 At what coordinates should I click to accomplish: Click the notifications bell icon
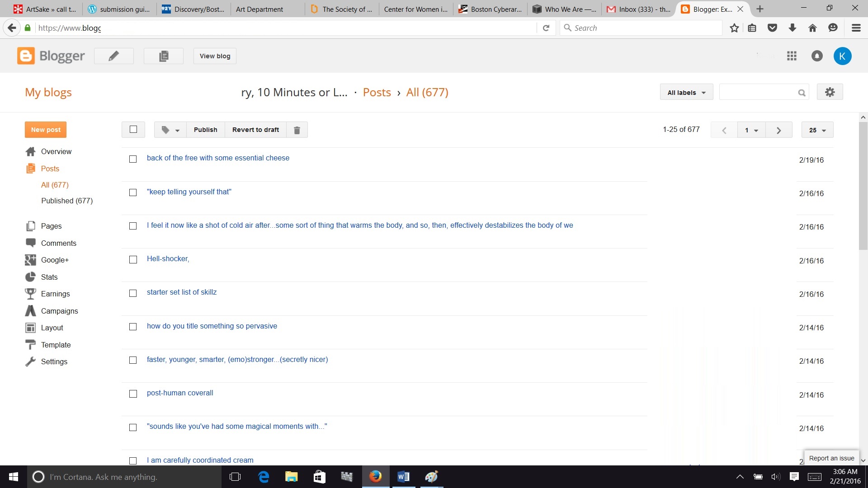(x=816, y=56)
